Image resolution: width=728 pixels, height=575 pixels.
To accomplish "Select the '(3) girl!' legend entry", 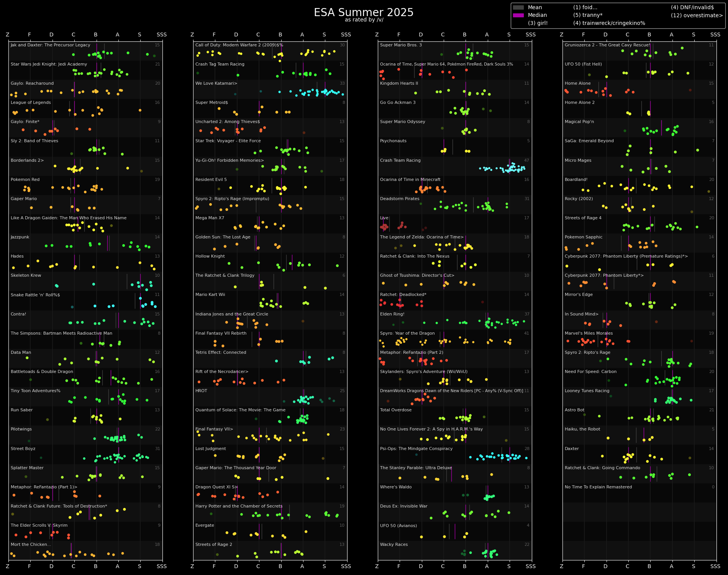I will 538,23.
